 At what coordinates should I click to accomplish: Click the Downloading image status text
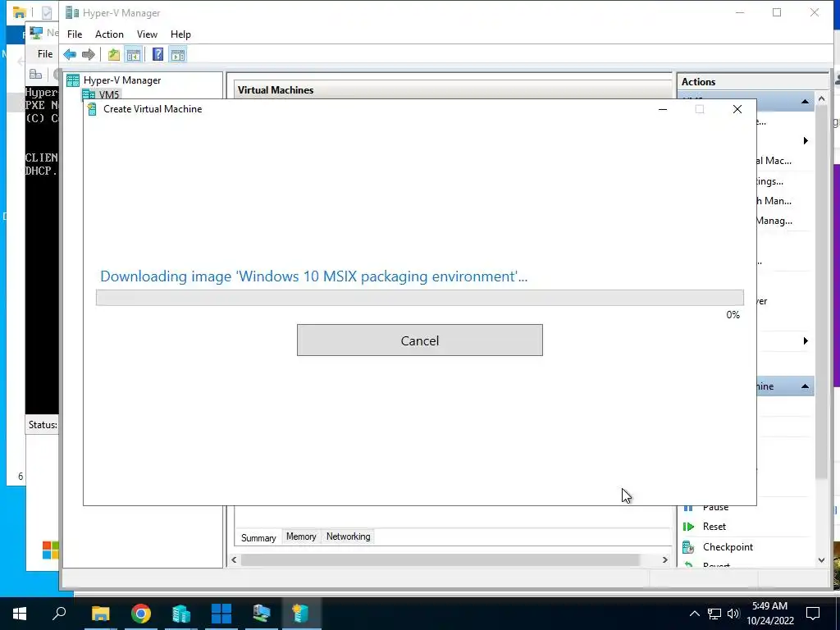313,276
